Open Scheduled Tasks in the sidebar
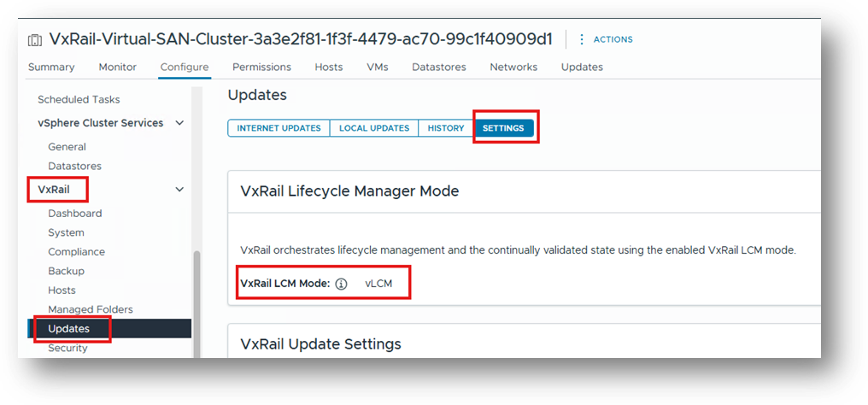 point(79,99)
